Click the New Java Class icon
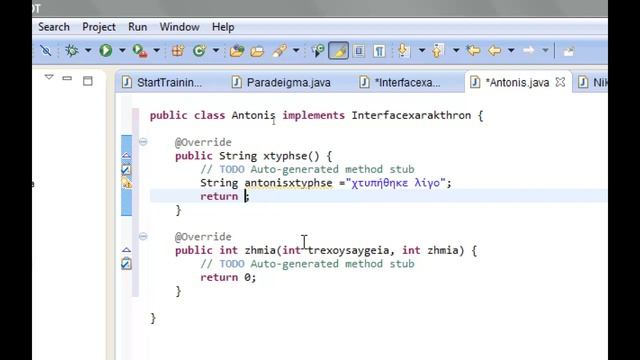 (199, 51)
